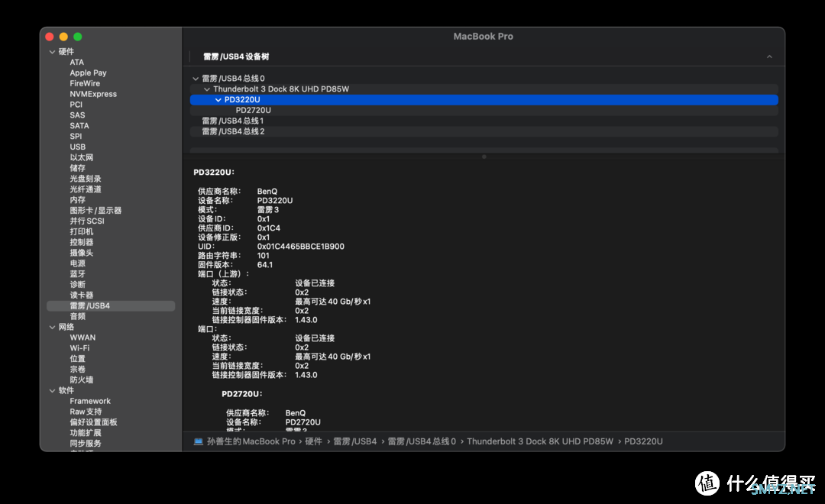
Task: Select USB in the sidebar
Action: 77,147
